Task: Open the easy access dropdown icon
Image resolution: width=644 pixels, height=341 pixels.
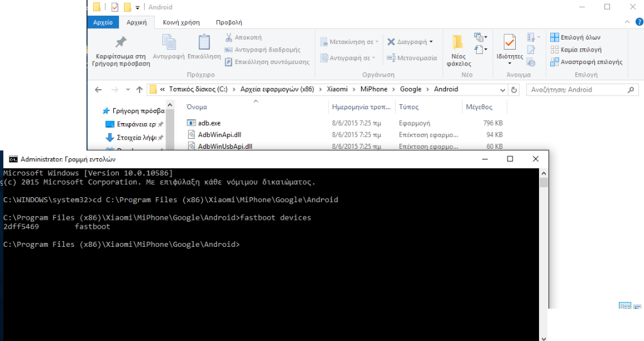Action: 480,50
